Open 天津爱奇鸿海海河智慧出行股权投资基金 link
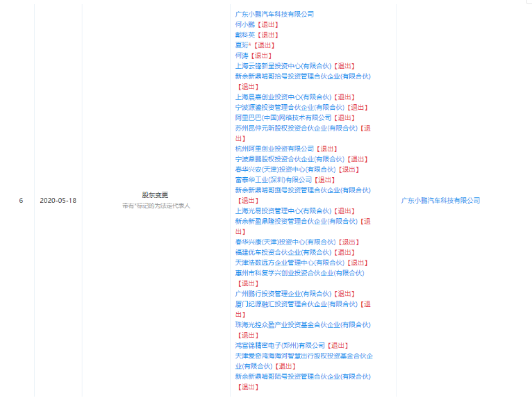The image size is (532, 398). (x=304, y=360)
